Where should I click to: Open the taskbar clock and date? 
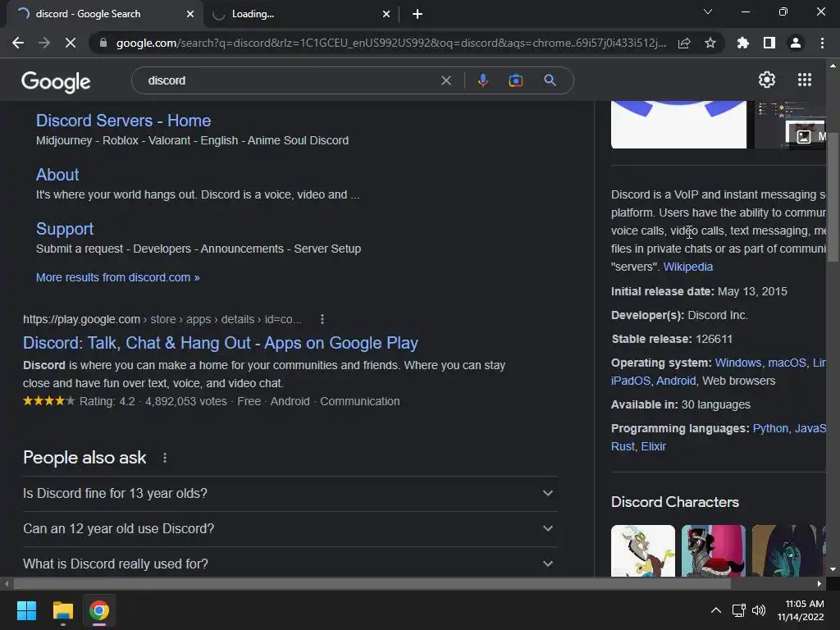pos(801,610)
